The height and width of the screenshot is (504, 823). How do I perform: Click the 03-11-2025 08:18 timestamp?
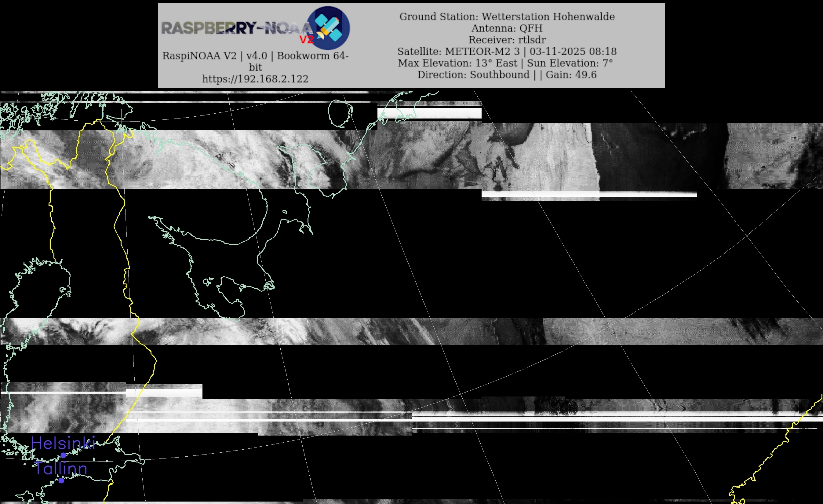coord(573,51)
